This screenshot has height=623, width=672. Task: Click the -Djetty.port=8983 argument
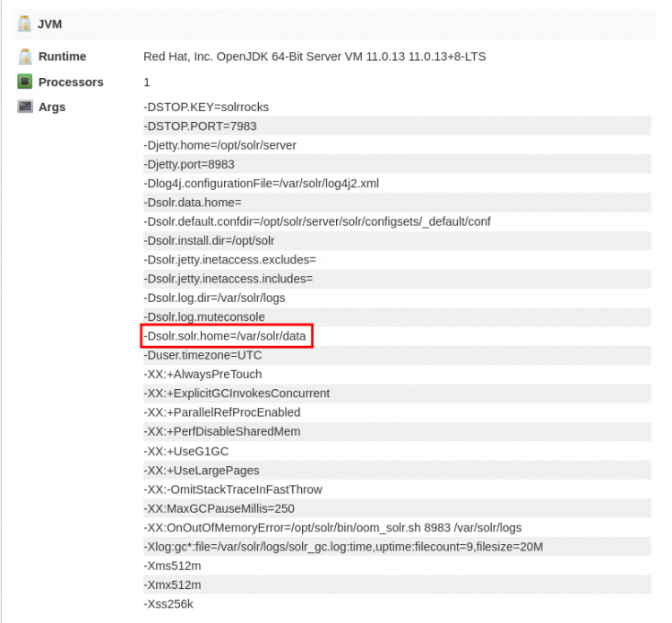[189, 164]
